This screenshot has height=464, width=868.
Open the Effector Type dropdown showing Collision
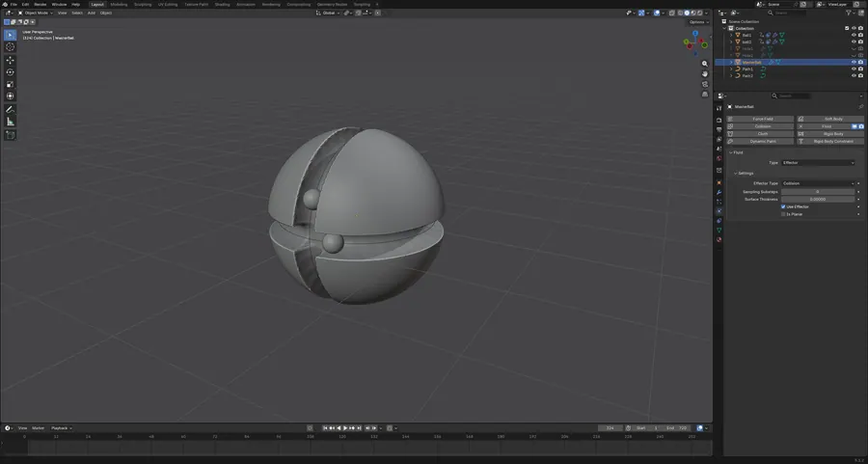tap(818, 183)
